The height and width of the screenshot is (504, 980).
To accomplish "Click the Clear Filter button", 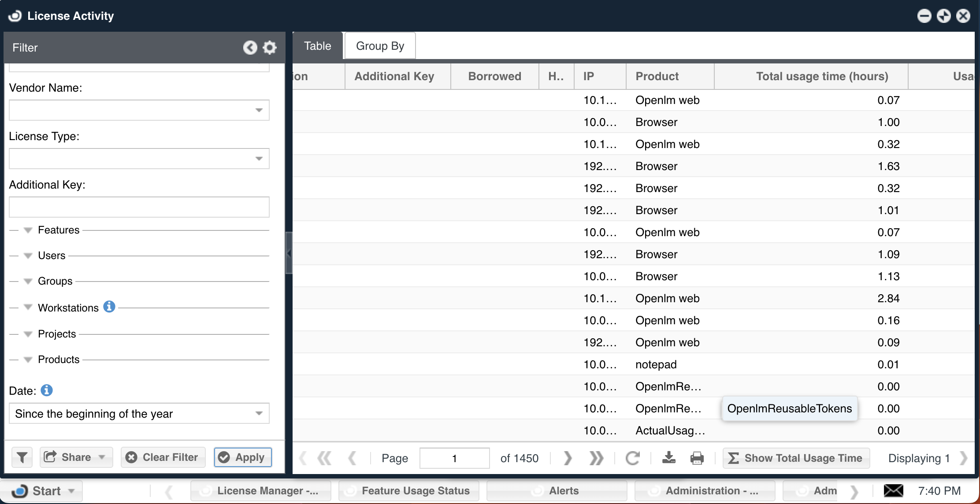I will tap(163, 457).
